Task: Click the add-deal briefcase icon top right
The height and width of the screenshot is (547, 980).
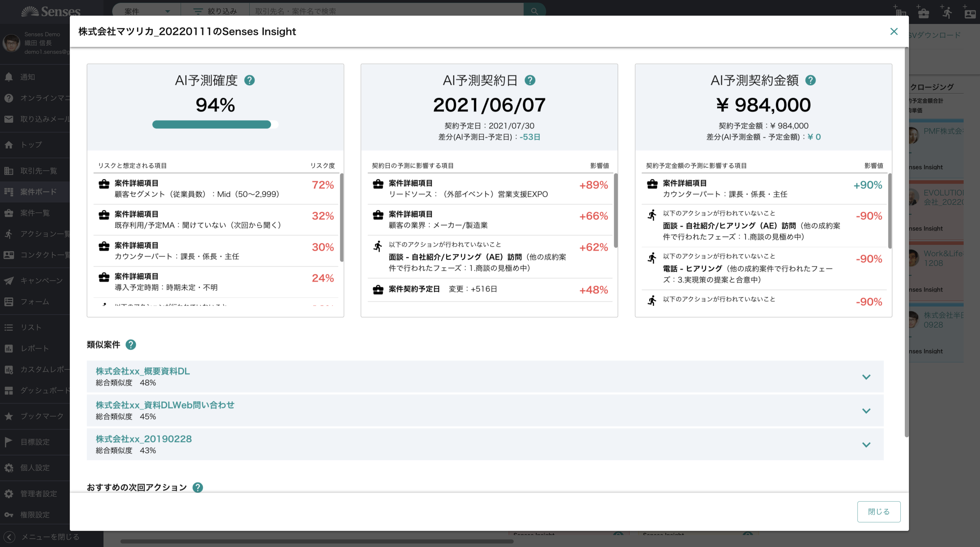Action: 923,11
